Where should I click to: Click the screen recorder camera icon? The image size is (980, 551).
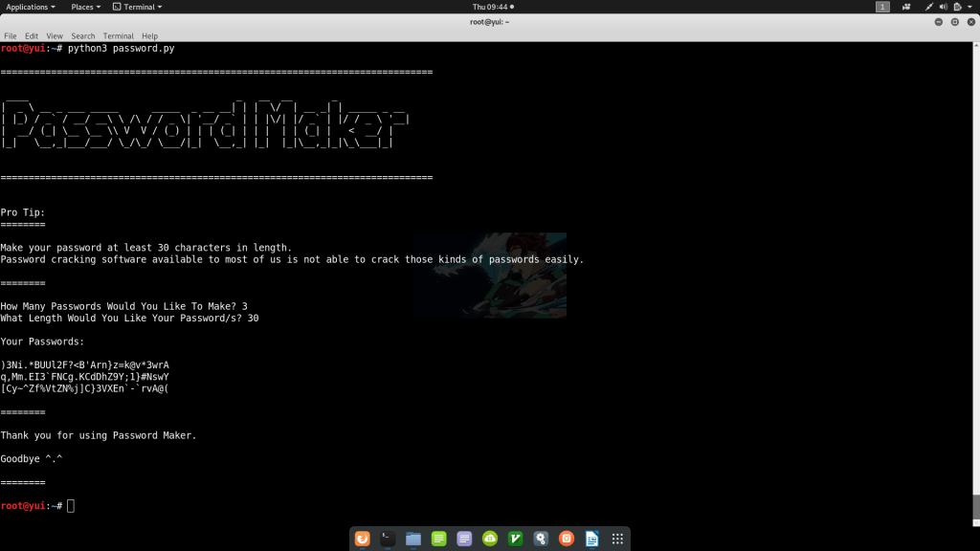coord(905,7)
